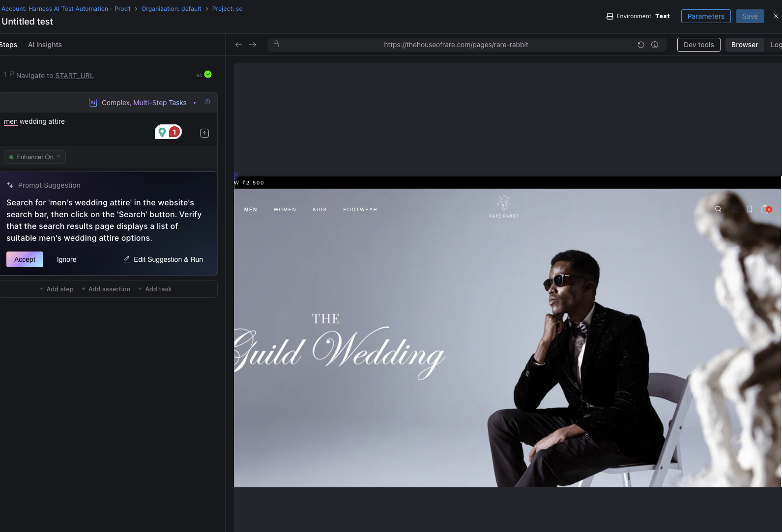
Task: Submit the prompt with the up-arrow icon
Action: [x=204, y=133]
